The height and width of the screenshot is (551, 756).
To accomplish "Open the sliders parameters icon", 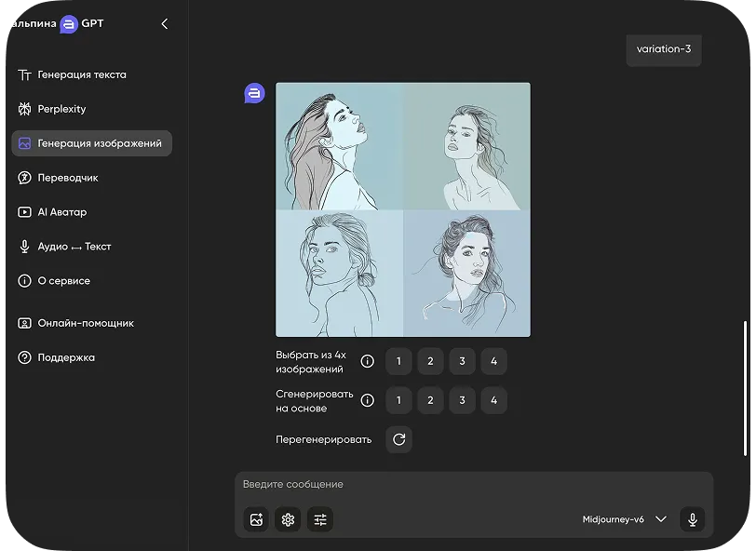I will pyautogui.click(x=320, y=519).
